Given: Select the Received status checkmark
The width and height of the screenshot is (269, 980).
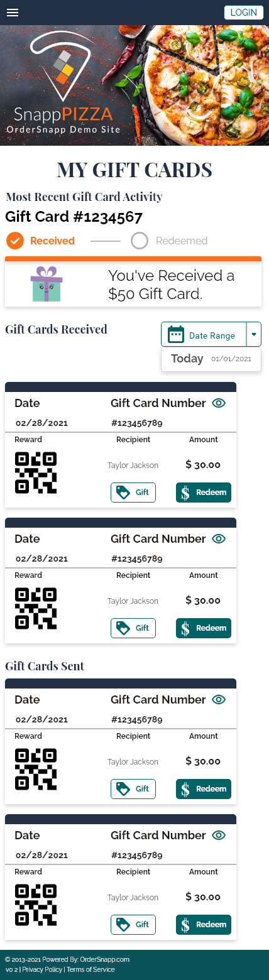Looking at the screenshot, I should [x=14, y=241].
